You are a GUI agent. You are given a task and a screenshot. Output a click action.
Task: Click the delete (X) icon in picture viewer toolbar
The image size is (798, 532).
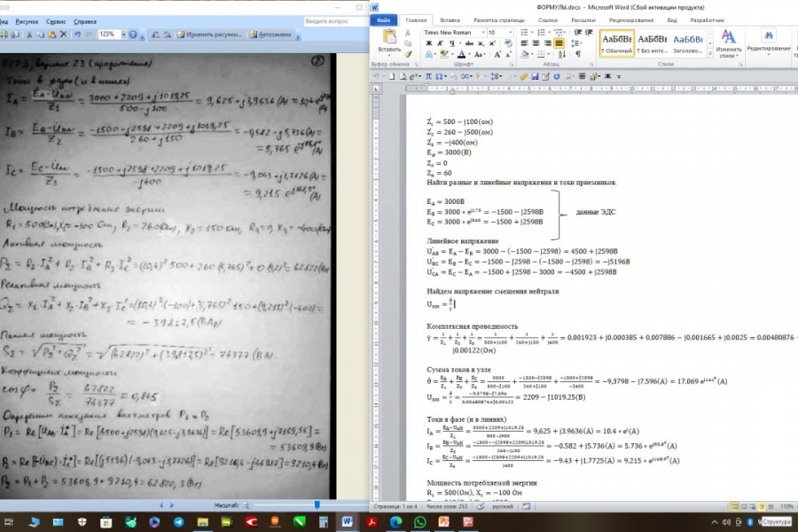(x=64, y=35)
